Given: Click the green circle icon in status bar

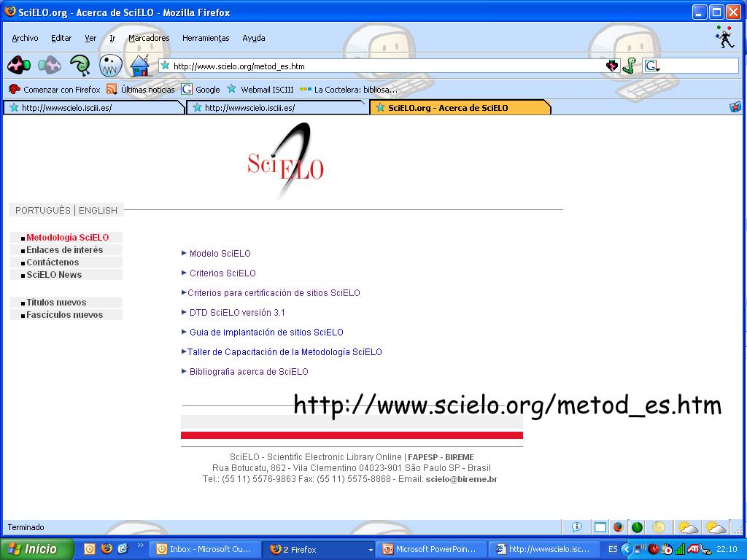Looking at the screenshot, I should point(637,527).
